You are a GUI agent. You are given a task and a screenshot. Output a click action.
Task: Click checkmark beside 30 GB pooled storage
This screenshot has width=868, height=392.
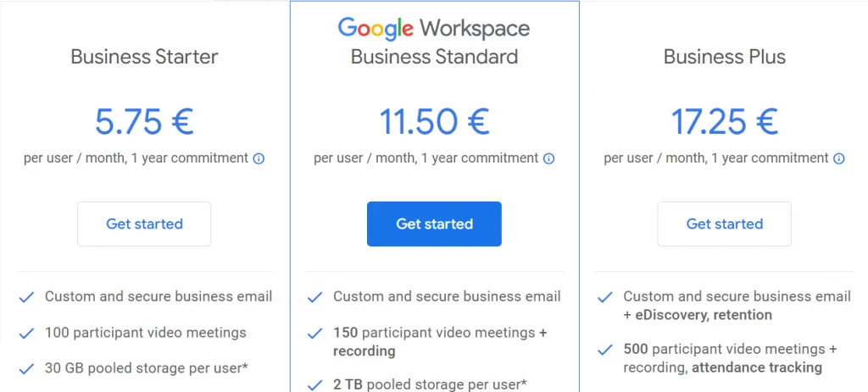[x=27, y=368]
